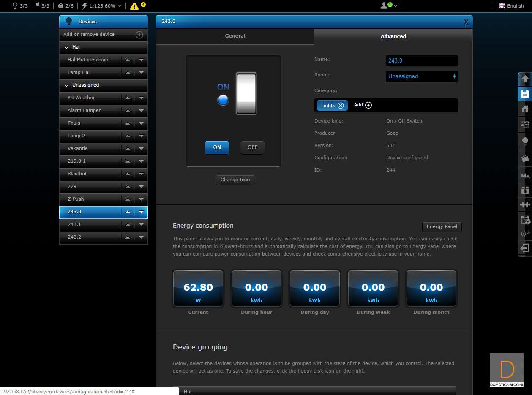This screenshot has width=532, height=395.
Task: Collapse the Hal section in device list
Action: [x=67, y=47]
